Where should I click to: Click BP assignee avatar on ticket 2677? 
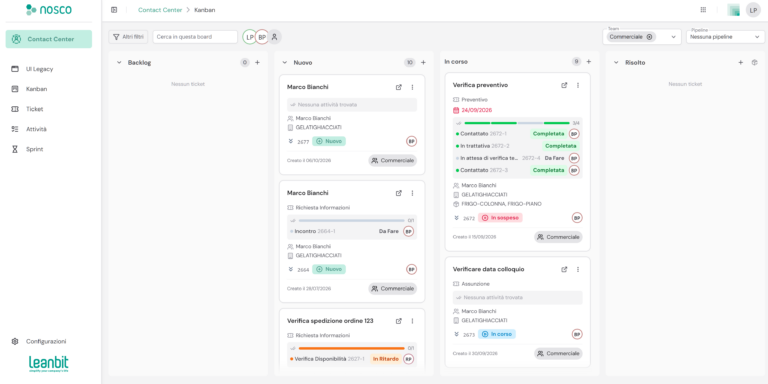click(411, 141)
